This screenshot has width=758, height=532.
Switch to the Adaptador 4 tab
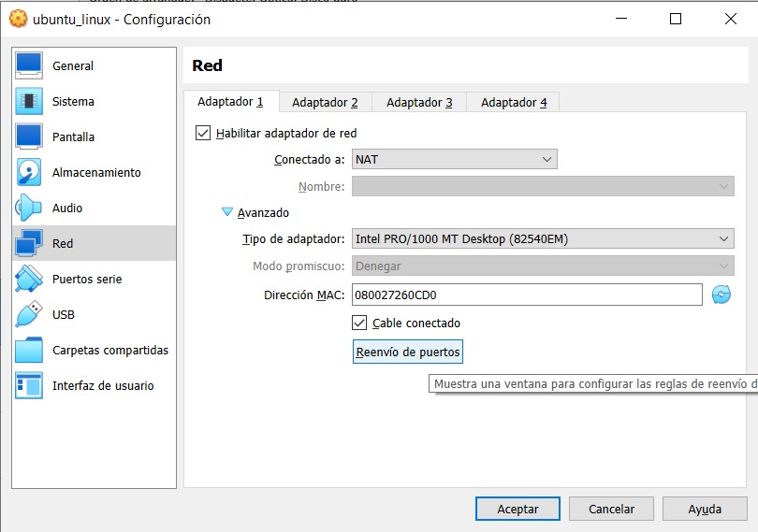(514, 102)
